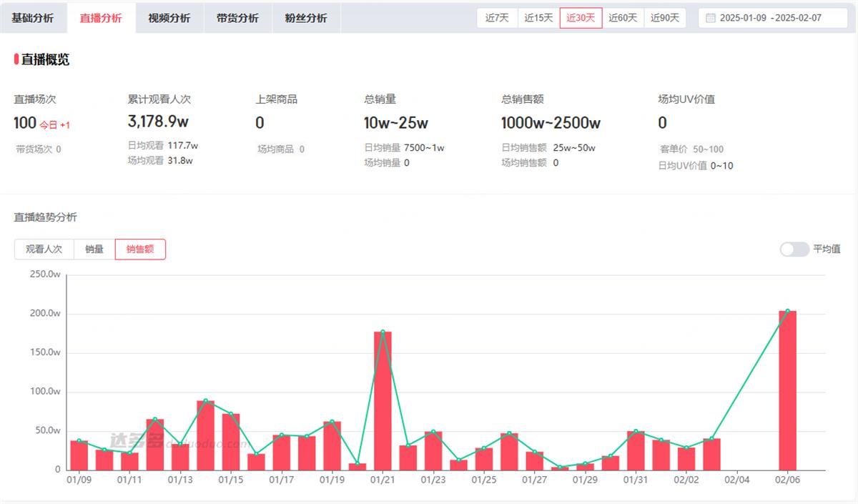
Task: View the 粉丝分析 tab
Action: click(306, 17)
